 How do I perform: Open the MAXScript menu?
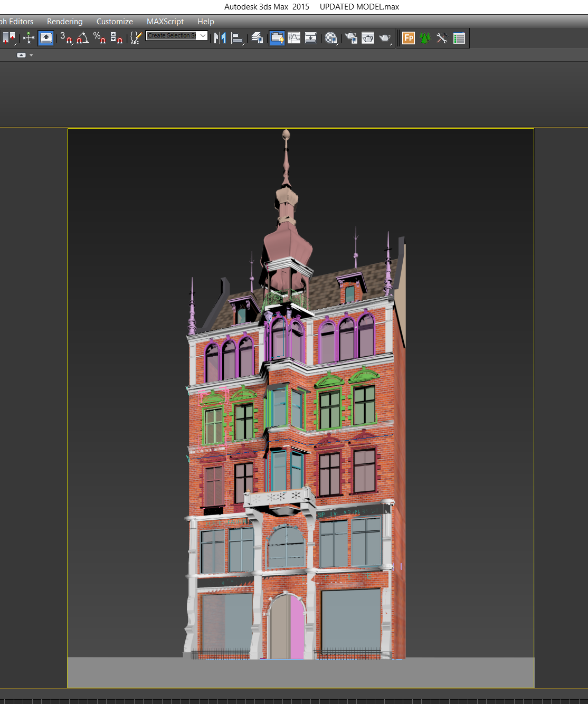click(165, 22)
